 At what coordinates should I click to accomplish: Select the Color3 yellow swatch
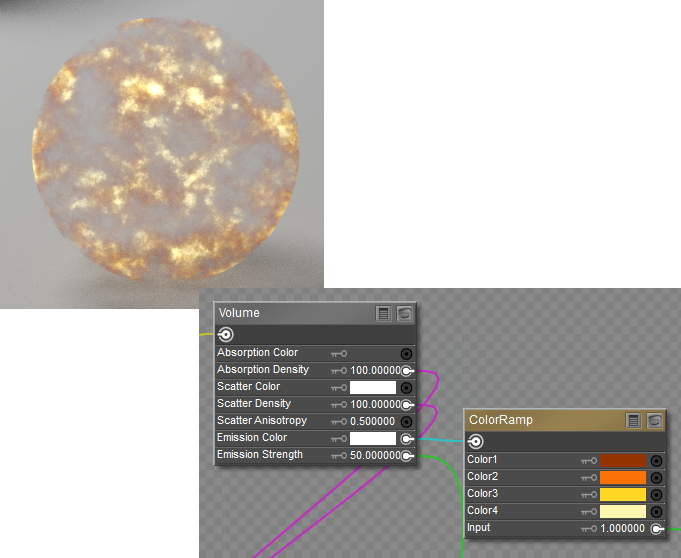[623, 495]
